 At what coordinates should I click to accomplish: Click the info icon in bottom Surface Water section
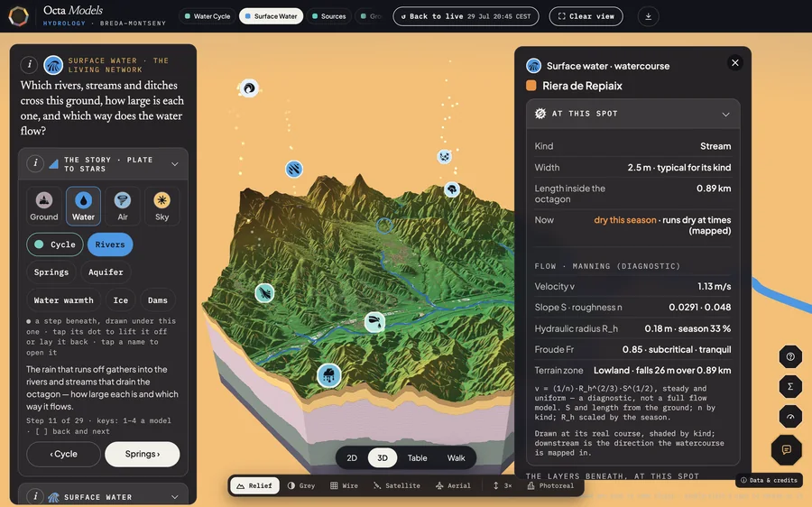coord(35,496)
